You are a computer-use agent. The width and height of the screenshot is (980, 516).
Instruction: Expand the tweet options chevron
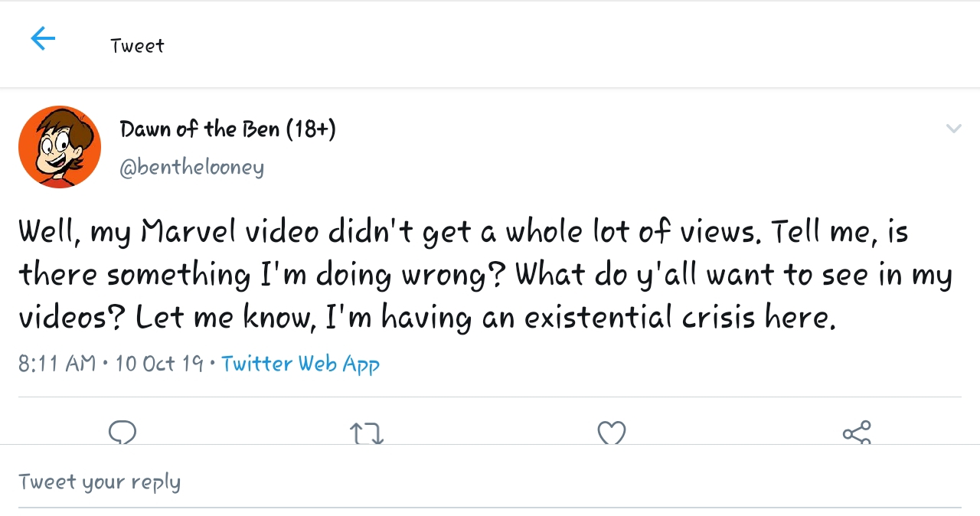[x=953, y=129]
